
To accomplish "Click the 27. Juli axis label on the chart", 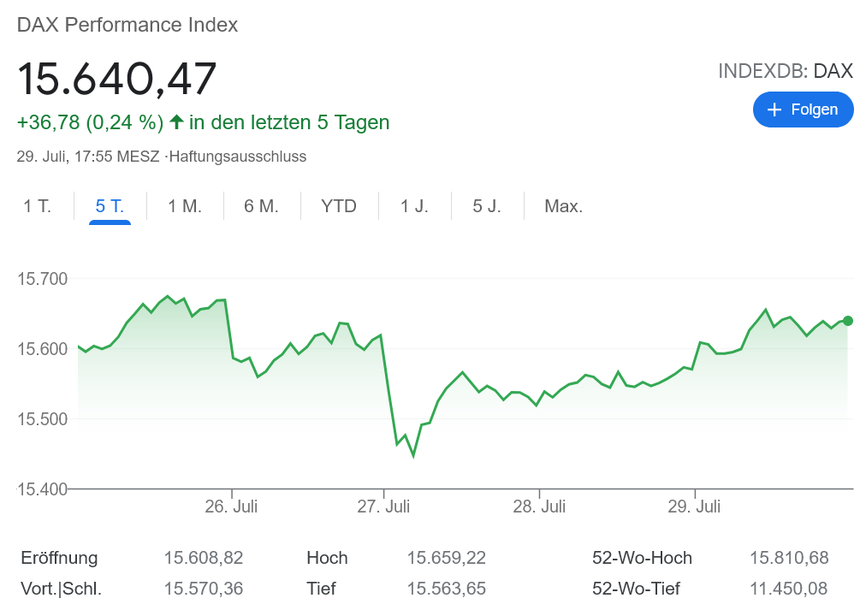I will pyautogui.click(x=384, y=506).
